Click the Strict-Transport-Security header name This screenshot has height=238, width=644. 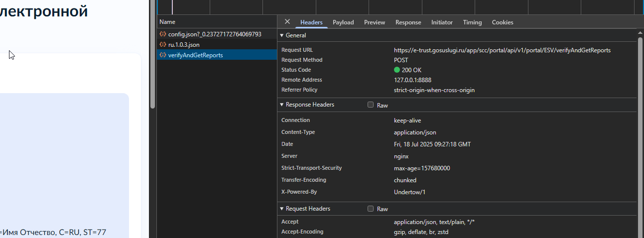[x=311, y=168]
